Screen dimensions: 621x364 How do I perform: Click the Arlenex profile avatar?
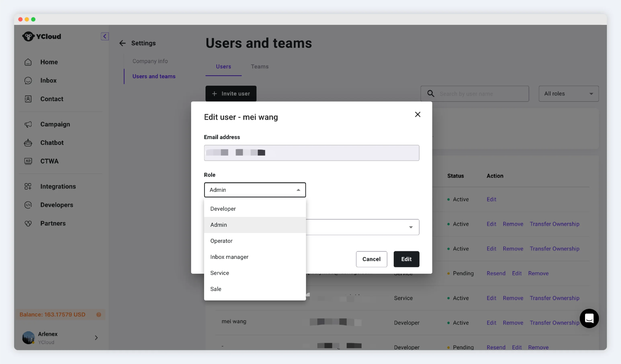[28, 338]
